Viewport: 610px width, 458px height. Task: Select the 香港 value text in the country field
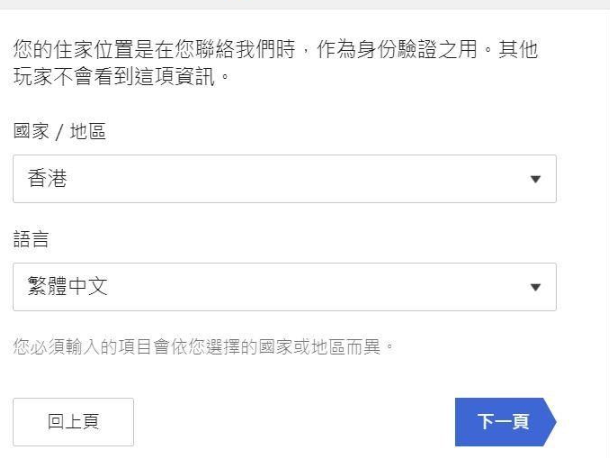(47, 180)
